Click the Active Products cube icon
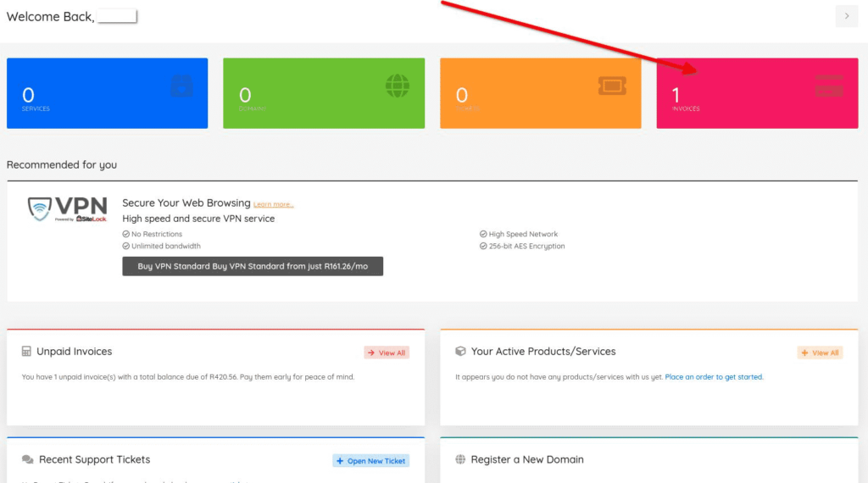868x483 pixels. pyautogui.click(x=460, y=352)
